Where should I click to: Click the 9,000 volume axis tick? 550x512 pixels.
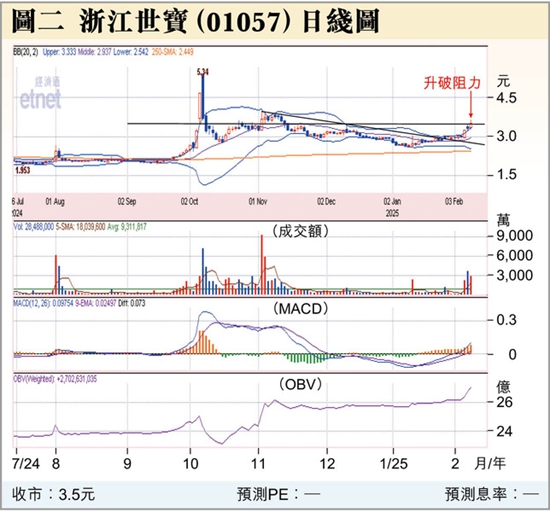pos(515,236)
